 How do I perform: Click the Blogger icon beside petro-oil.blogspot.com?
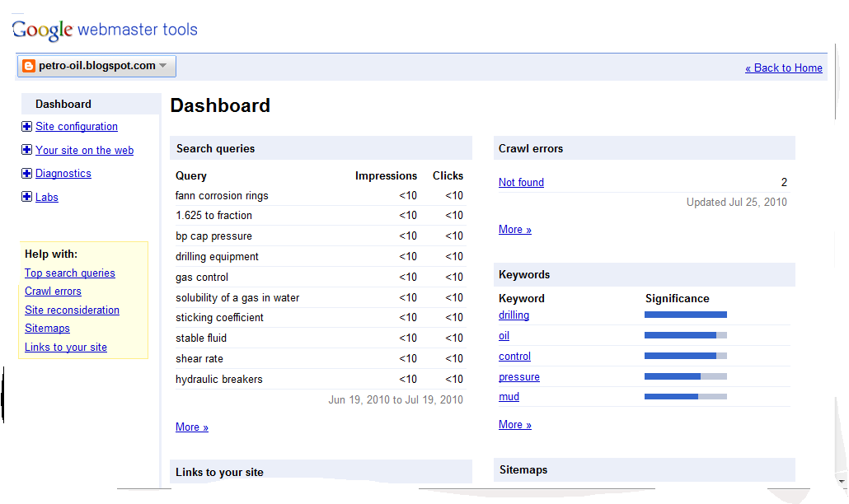click(29, 66)
